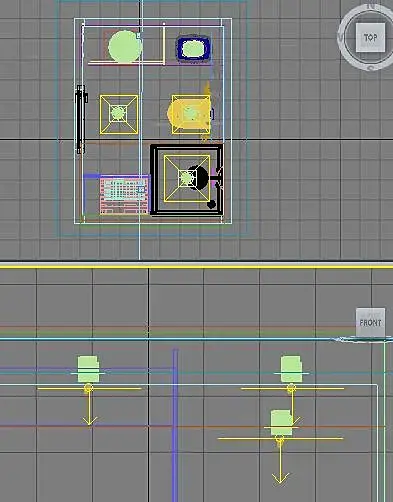This screenshot has height=502, width=393.
Task: Select the pink grid-patterned object
Action: 124,196
